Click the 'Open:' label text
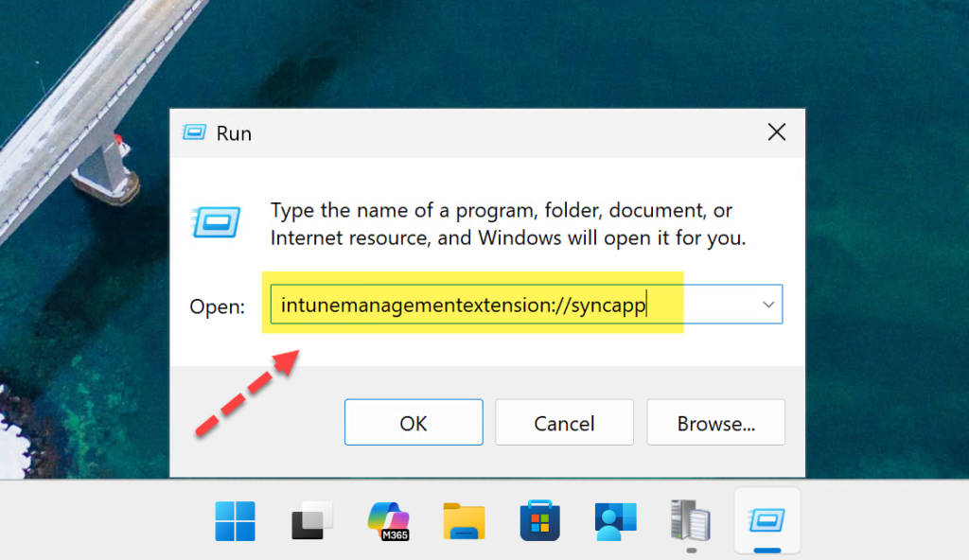This screenshot has height=560, width=969. coord(217,306)
